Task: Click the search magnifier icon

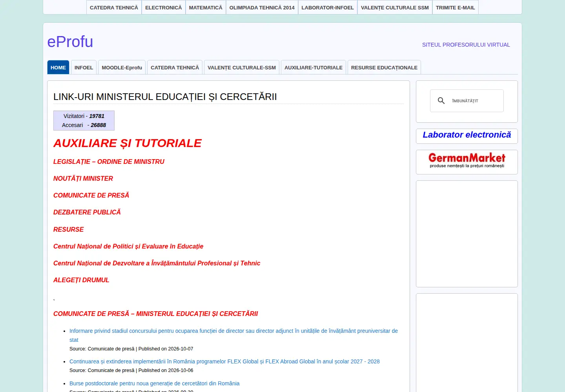Action: click(441, 101)
